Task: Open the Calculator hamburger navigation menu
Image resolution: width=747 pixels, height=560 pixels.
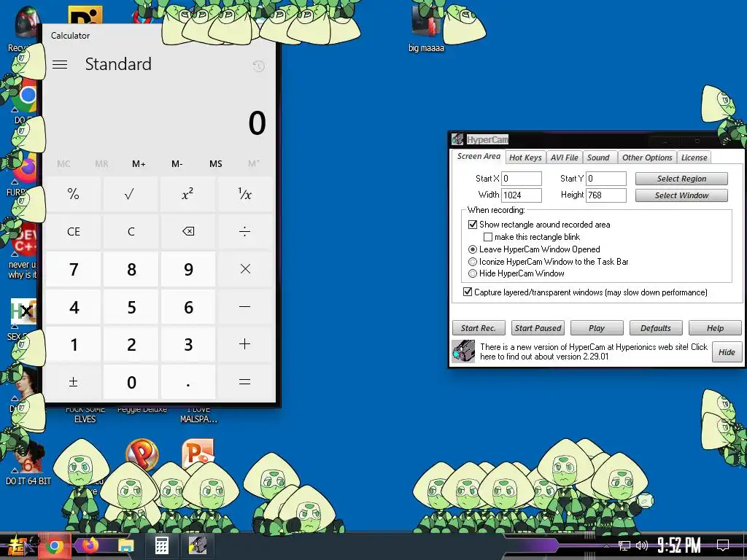Action: pyautogui.click(x=60, y=64)
